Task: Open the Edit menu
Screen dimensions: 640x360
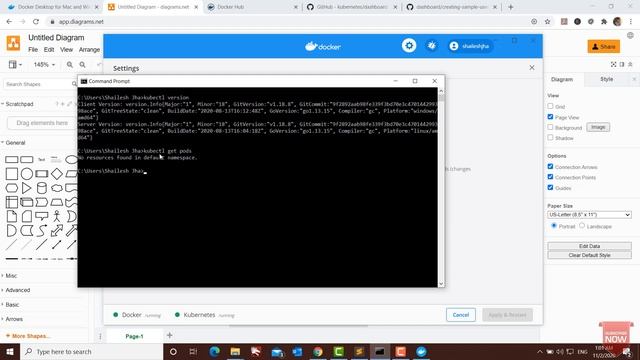Action: [x=49, y=49]
